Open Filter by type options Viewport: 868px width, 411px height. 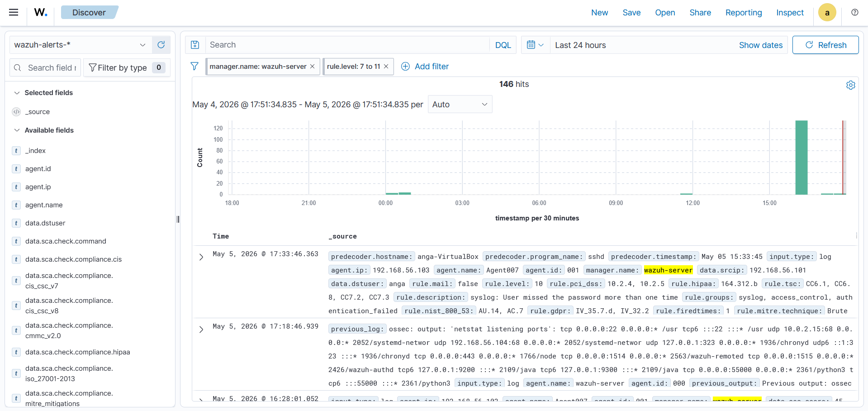click(x=127, y=67)
